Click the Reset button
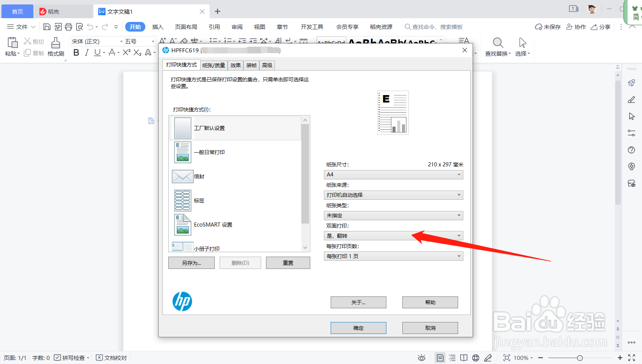Screen dimensions: 642x364 coord(288,263)
